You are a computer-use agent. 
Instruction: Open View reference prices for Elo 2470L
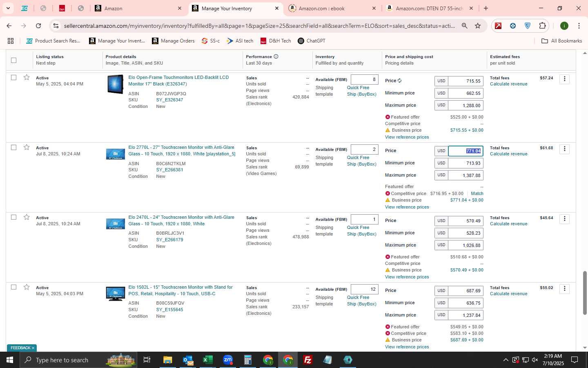click(x=407, y=277)
